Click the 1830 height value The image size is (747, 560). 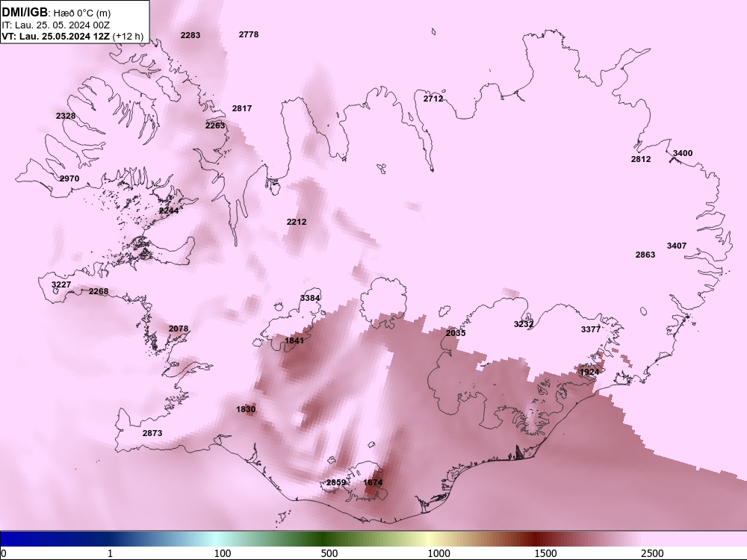pos(246,409)
